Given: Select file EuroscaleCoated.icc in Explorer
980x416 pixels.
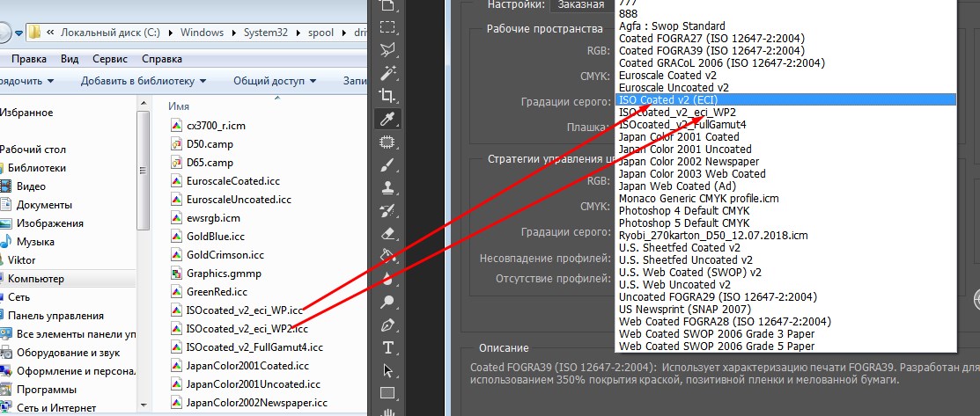Looking at the screenshot, I should coord(232,181).
